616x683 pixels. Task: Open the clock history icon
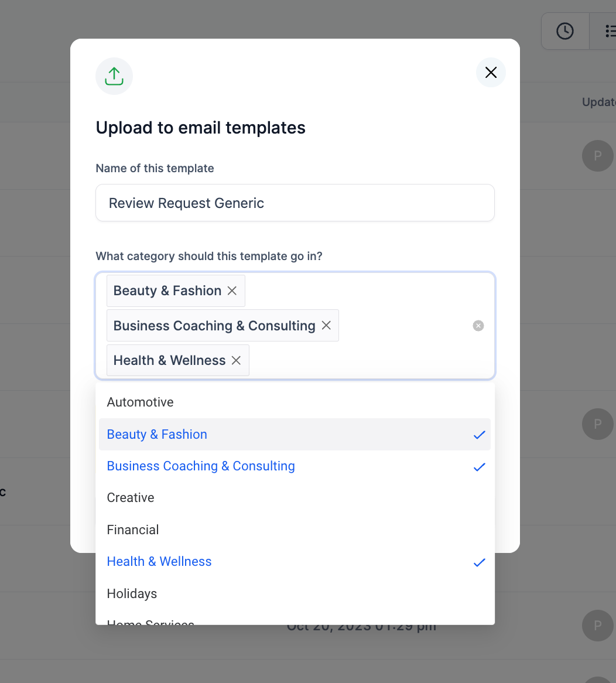tap(564, 31)
